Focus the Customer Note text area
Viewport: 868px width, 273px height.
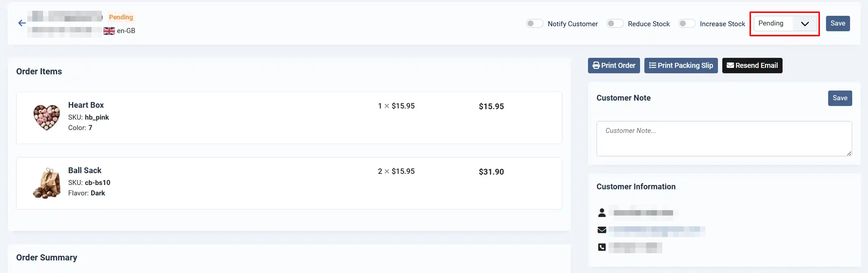point(724,139)
